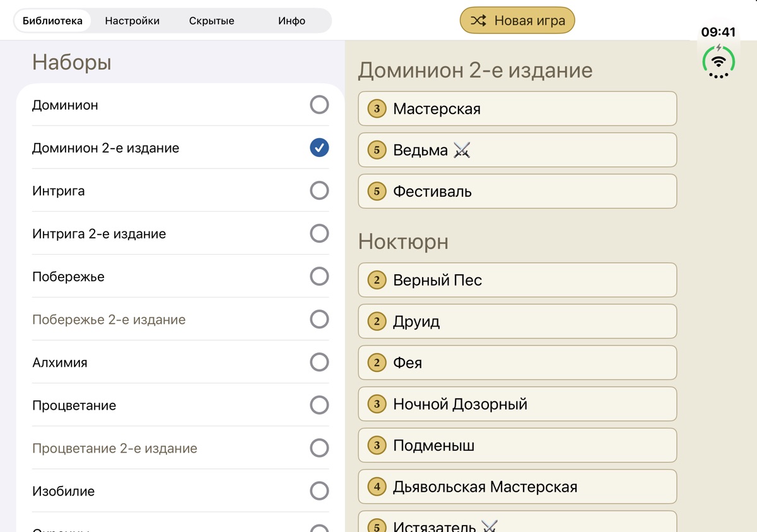Click the Доминион set label
The image size is (757, 532).
pos(65,105)
